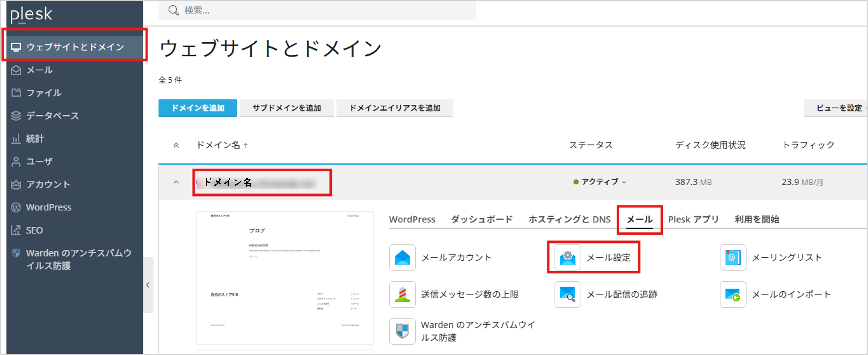Open WordPress in the sidebar
The image size is (868, 355).
tap(48, 207)
